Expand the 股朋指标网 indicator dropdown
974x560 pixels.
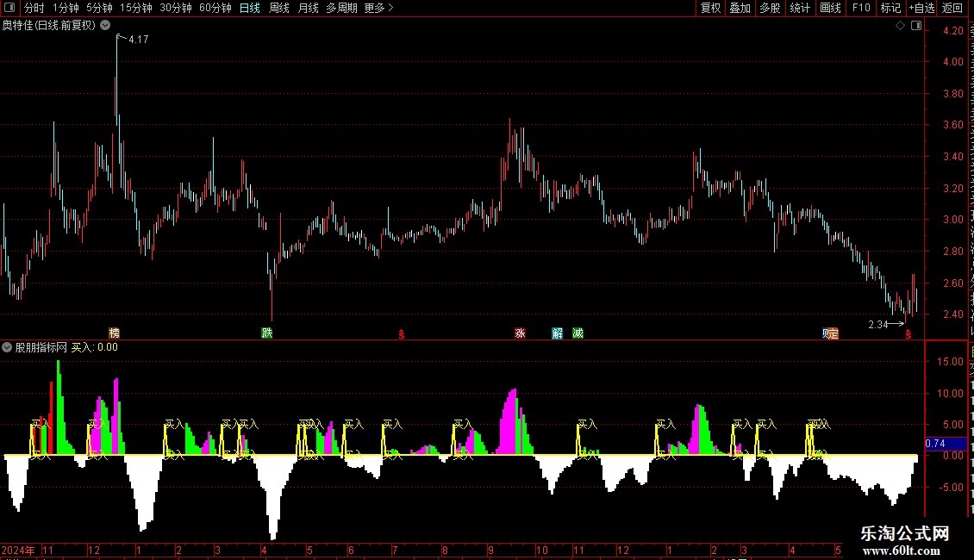click(x=7, y=347)
